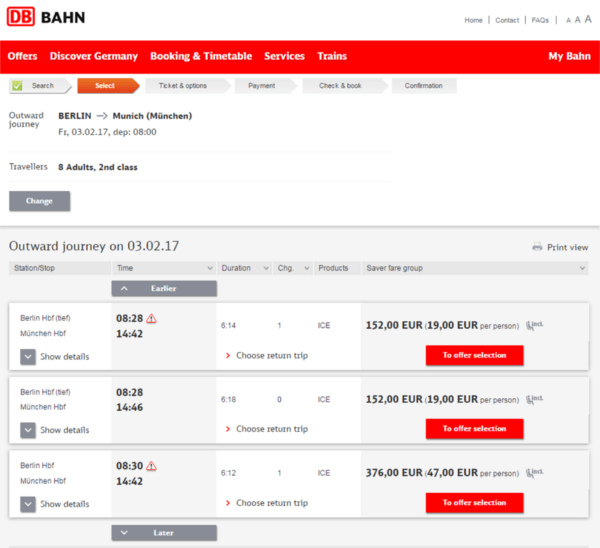
Task: Open Booking & Timetable menu
Action: click(x=201, y=56)
